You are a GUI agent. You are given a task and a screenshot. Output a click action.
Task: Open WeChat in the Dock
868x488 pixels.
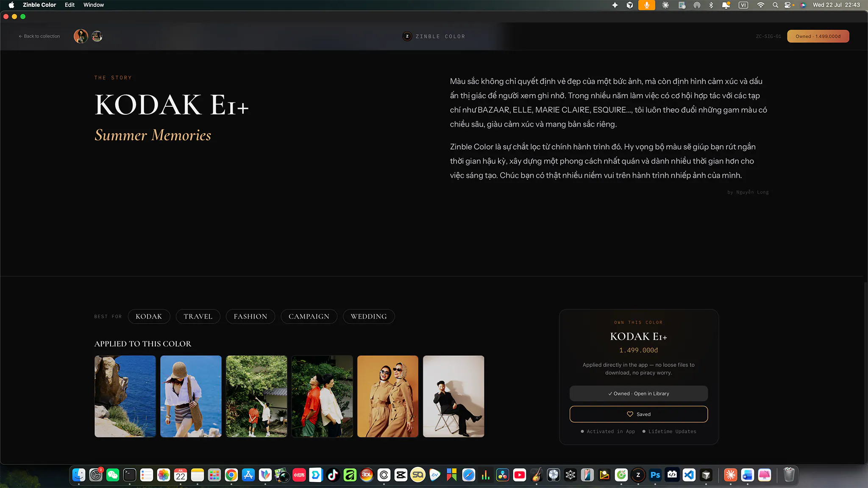(x=113, y=475)
